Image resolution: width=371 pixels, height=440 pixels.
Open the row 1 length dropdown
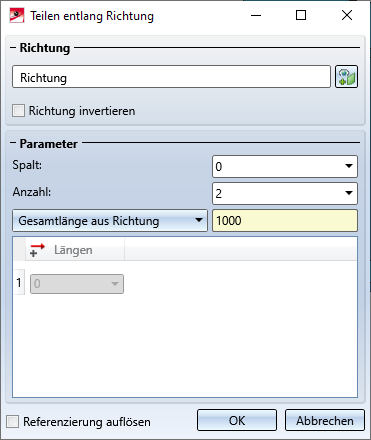[x=114, y=284]
